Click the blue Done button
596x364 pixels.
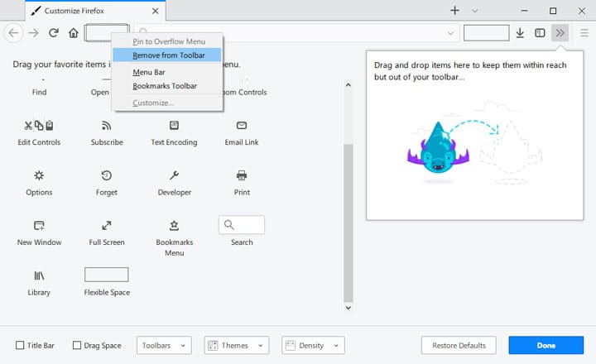546,345
